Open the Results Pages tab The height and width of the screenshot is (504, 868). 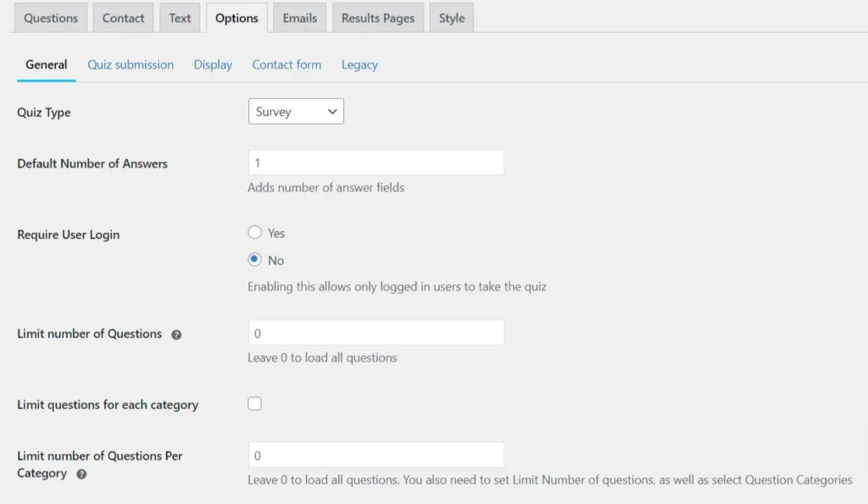[377, 17]
